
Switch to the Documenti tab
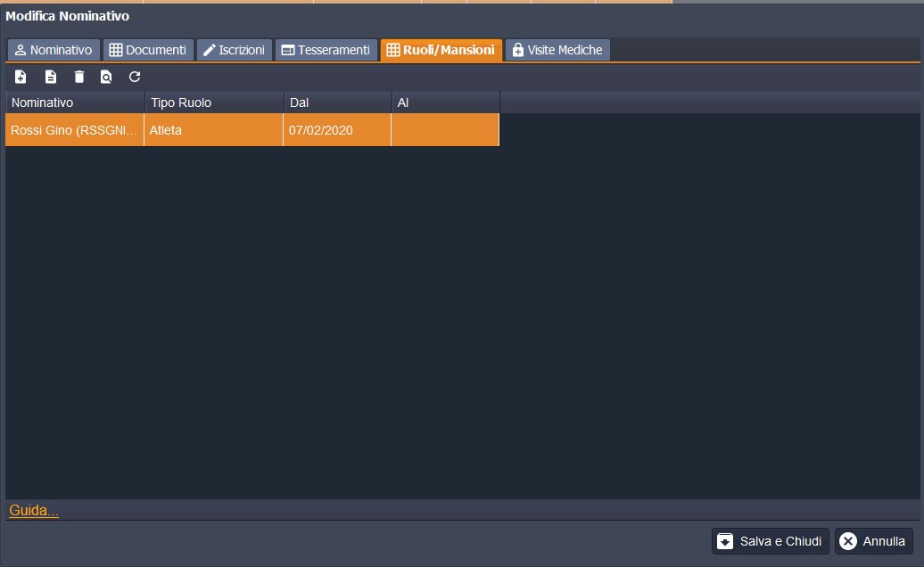click(148, 50)
